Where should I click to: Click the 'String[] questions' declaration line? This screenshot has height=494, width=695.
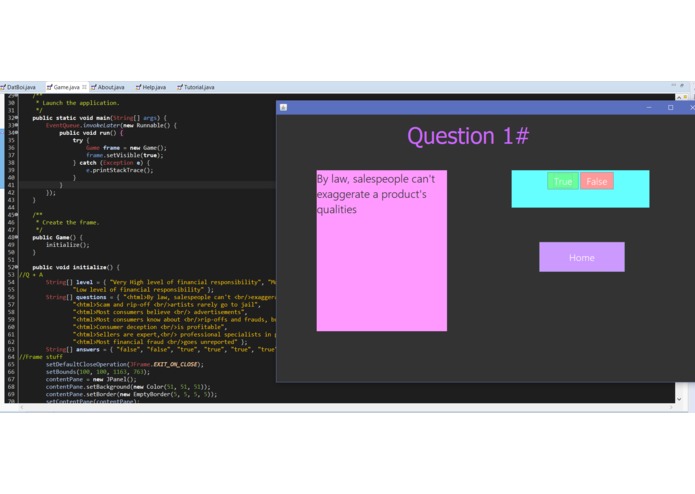pyautogui.click(x=160, y=297)
